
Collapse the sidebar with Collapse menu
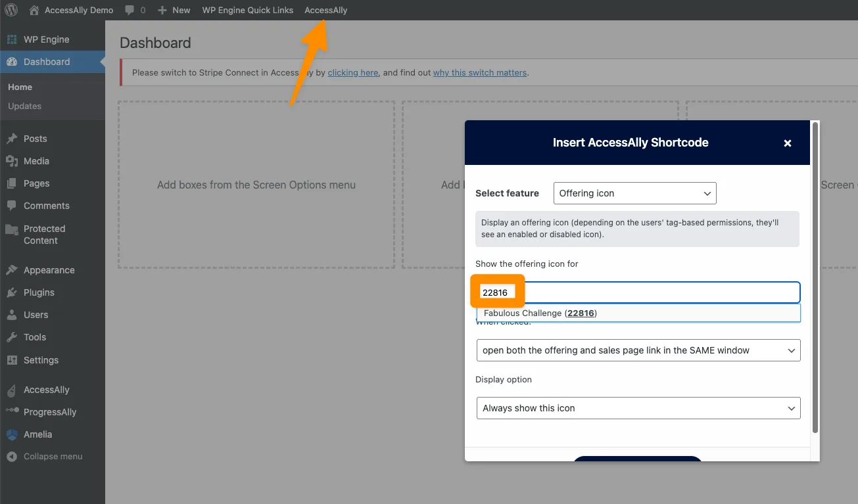pyautogui.click(x=53, y=457)
